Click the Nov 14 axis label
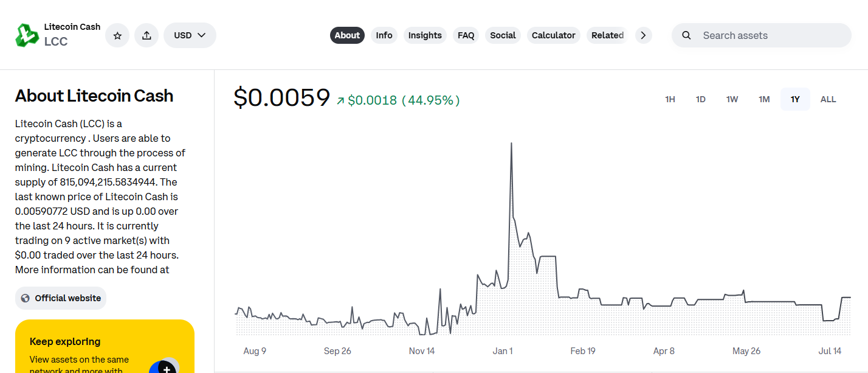The image size is (868, 373). [x=422, y=351]
